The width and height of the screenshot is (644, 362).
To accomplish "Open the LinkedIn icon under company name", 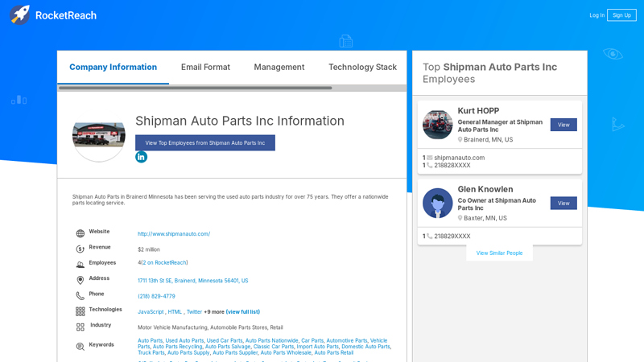I will click(142, 157).
